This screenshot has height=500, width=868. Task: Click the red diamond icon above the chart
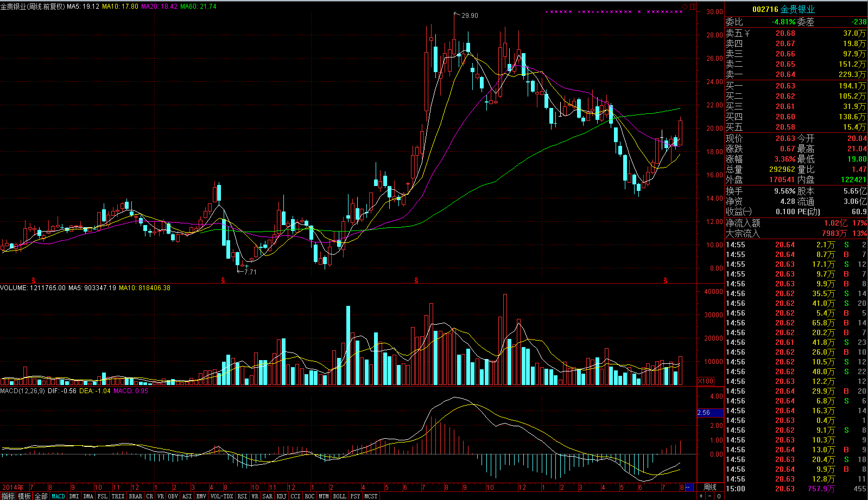pyautogui.click(x=685, y=7)
